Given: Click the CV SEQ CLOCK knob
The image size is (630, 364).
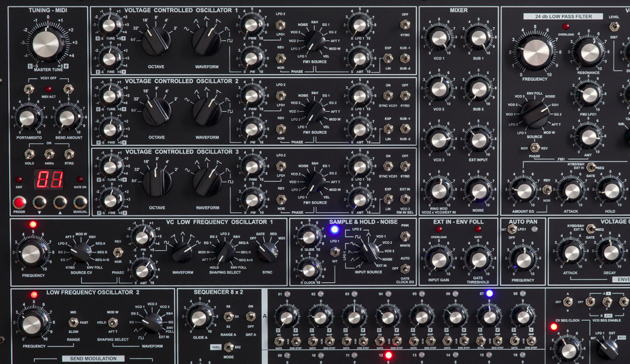Looking at the screenshot, I should point(568,350).
